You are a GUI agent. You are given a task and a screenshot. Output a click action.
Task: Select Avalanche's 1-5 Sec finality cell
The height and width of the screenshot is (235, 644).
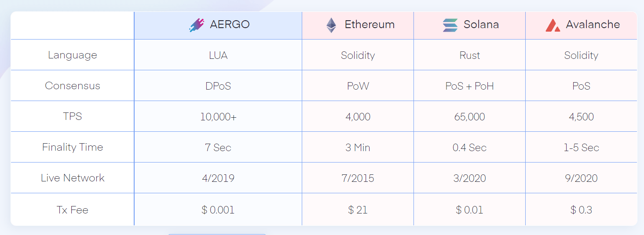click(581, 148)
